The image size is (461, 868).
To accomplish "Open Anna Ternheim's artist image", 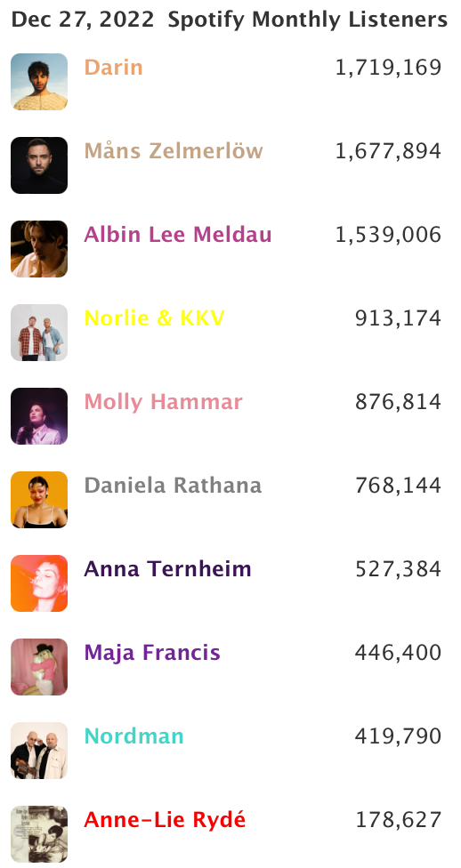I will pyautogui.click(x=39, y=583).
